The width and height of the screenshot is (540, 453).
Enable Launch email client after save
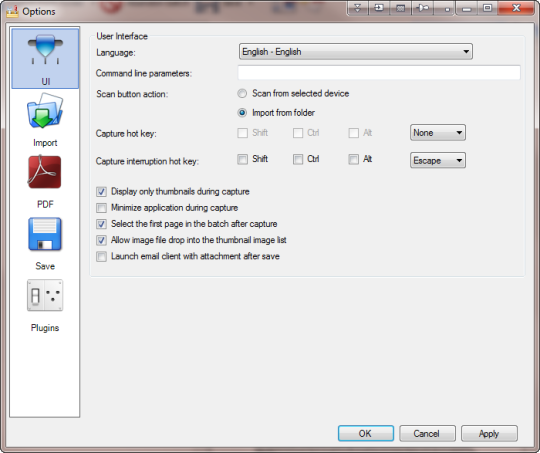coord(101,257)
